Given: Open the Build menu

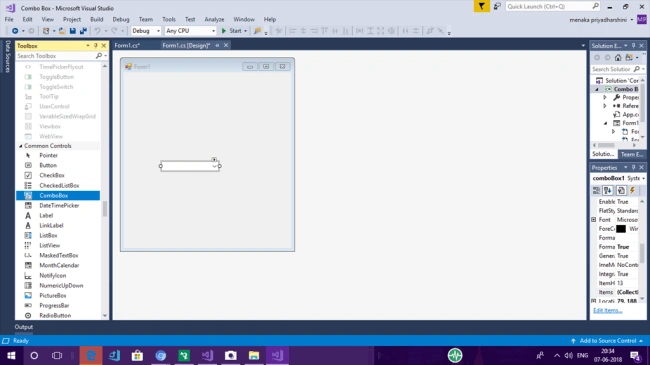Looking at the screenshot, I should pyautogui.click(x=97, y=19).
